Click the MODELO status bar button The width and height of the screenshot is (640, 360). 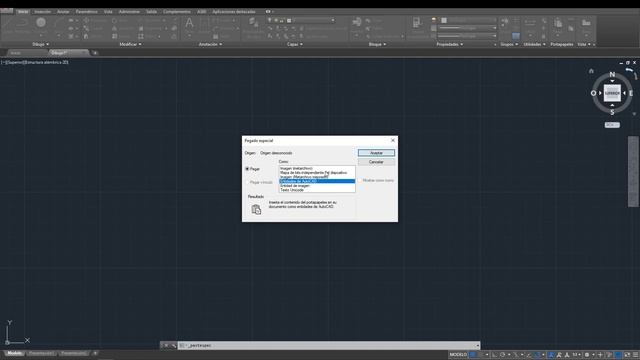tap(458, 355)
